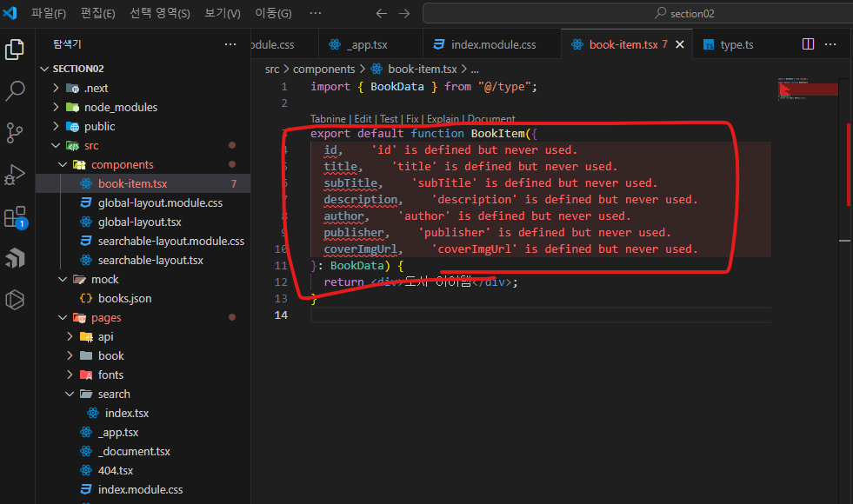Open the 이동(G) menu
This screenshot has height=504, width=853.
coord(274,13)
